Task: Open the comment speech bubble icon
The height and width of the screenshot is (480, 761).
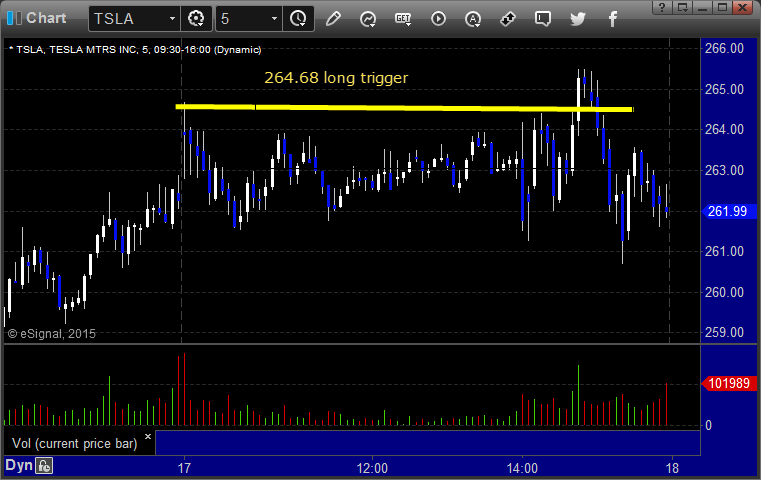Action: [543, 19]
